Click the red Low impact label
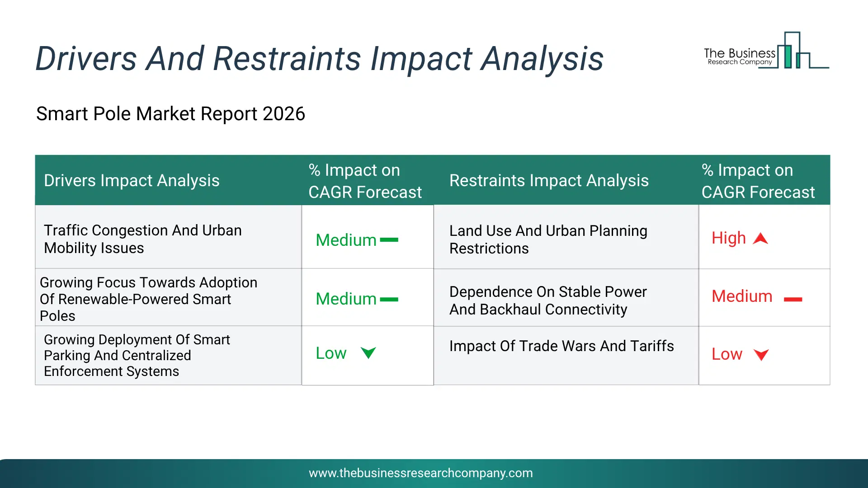 click(x=727, y=354)
